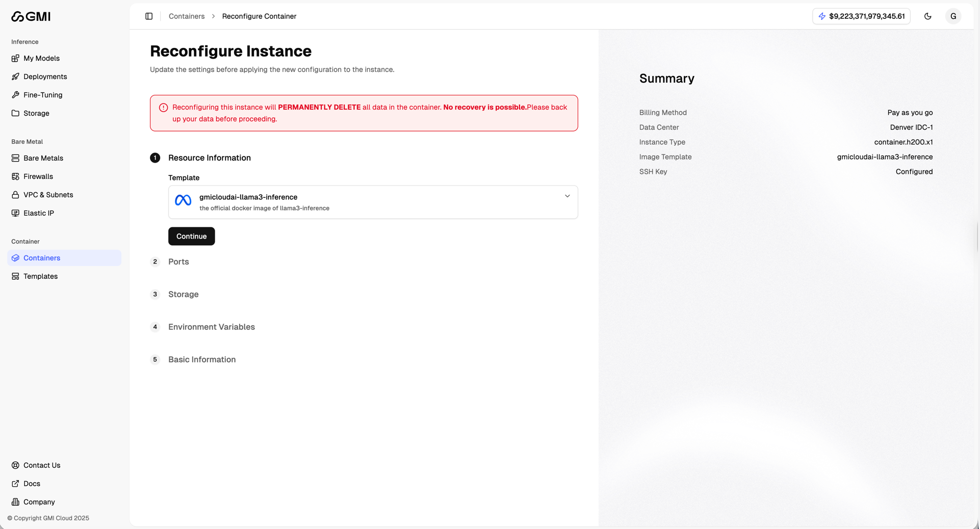Expand step 5 Basic Information

202,360
